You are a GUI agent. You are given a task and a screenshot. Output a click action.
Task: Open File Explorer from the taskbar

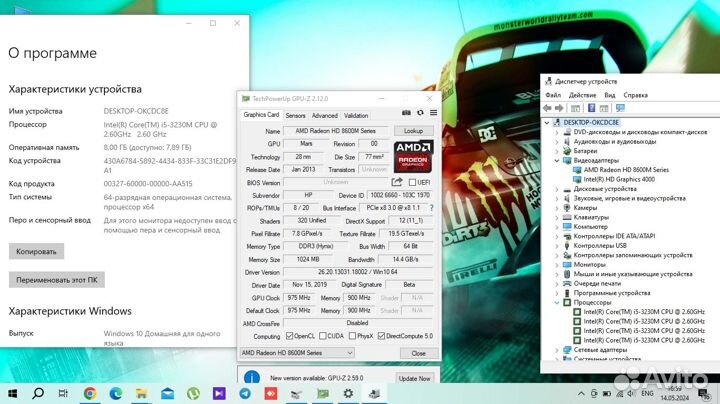pyautogui.click(x=141, y=393)
